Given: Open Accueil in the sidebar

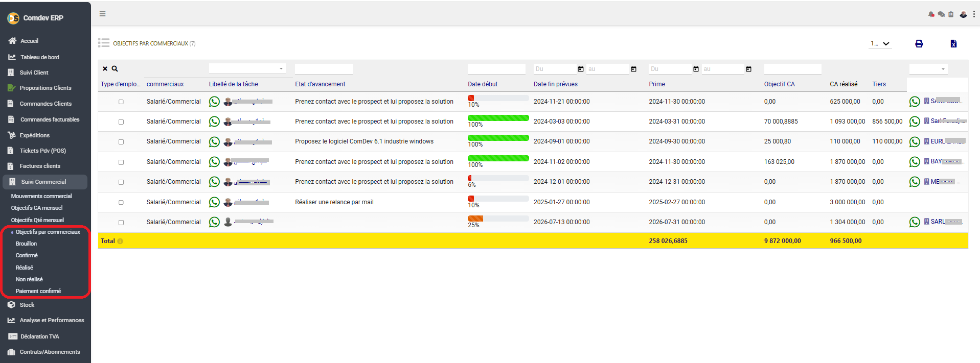Looking at the screenshot, I should [29, 41].
